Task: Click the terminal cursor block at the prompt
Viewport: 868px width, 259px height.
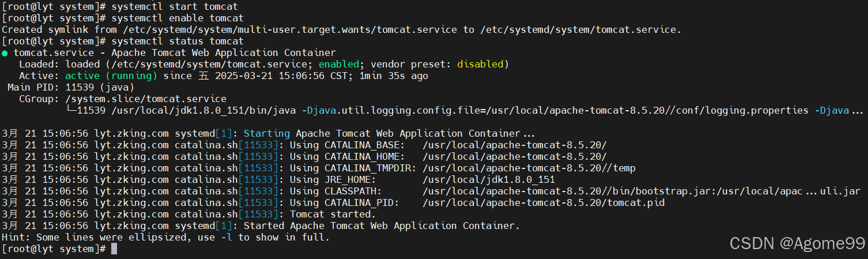Action: [x=114, y=249]
